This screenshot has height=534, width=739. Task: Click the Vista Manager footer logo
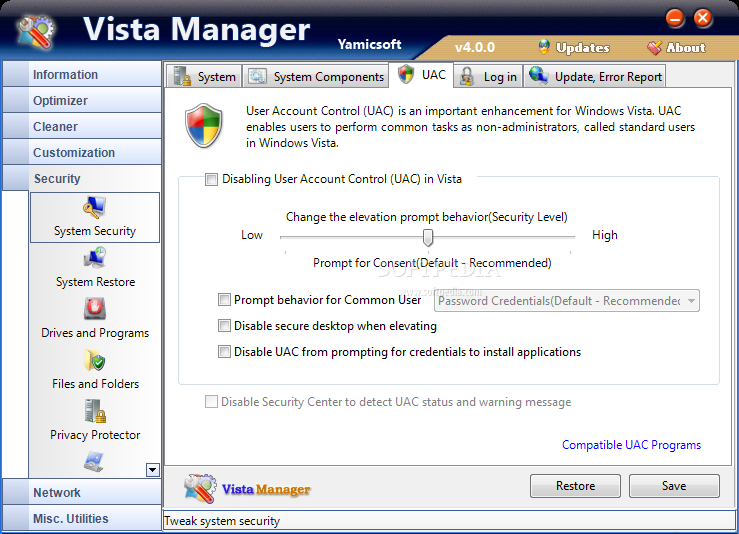247,488
